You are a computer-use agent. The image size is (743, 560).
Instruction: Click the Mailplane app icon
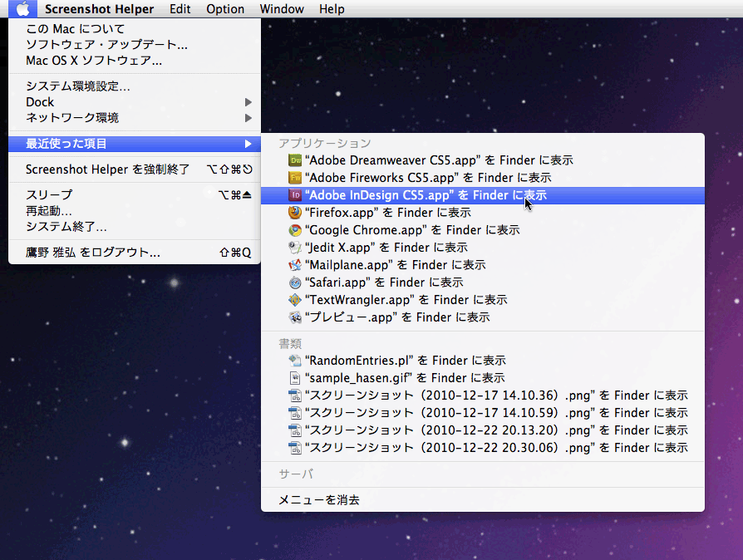[295, 265]
